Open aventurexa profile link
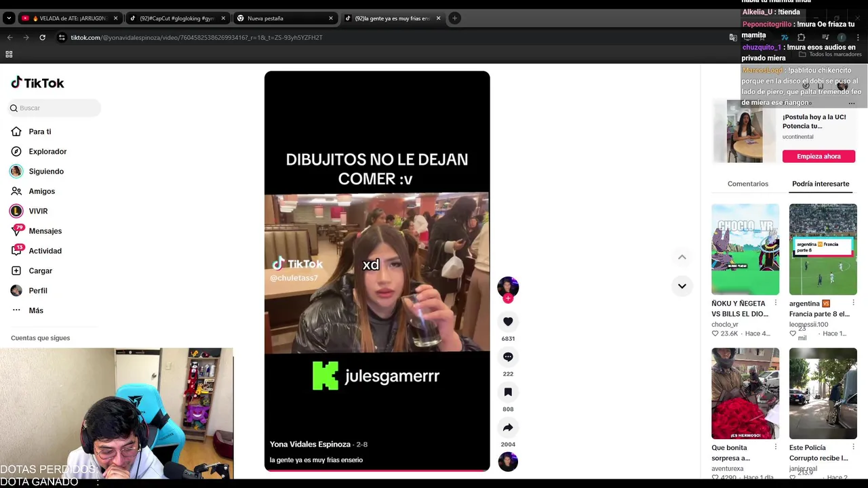 click(728, 469)
